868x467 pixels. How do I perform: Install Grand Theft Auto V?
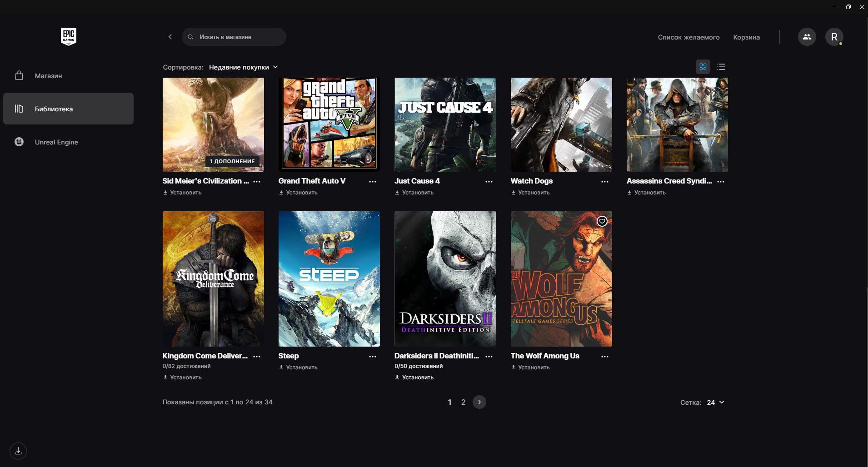pos(298,193)
